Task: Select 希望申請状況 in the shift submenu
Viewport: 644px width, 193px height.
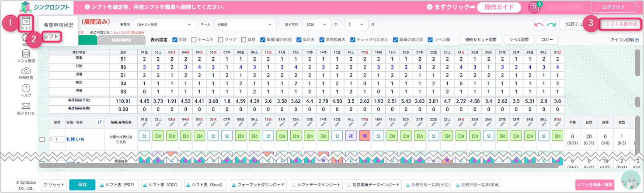Action: click(x=59, y=25)
